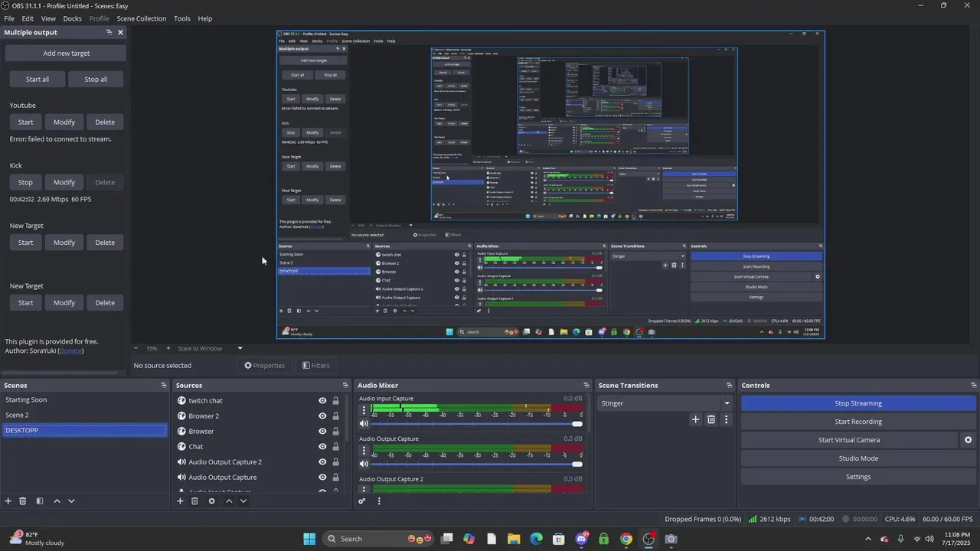Open File Explorer from taskbar
This screenshot has height=551, width=980.
coord(514,539)
